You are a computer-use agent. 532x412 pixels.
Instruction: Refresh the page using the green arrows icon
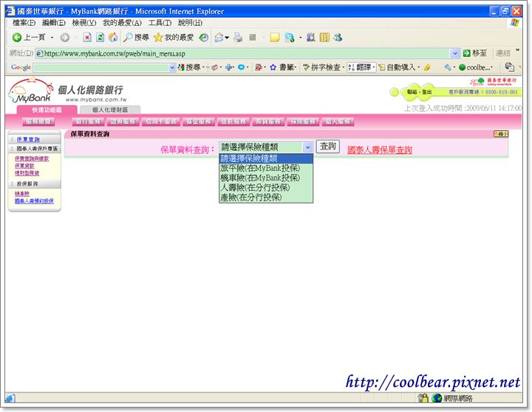coord(100,38)
